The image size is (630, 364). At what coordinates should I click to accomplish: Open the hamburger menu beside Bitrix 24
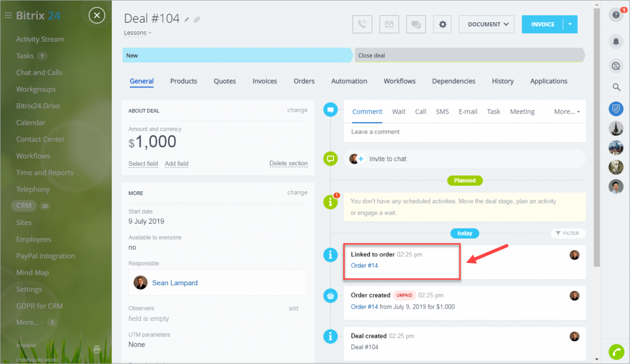click(x=8, y=15)
